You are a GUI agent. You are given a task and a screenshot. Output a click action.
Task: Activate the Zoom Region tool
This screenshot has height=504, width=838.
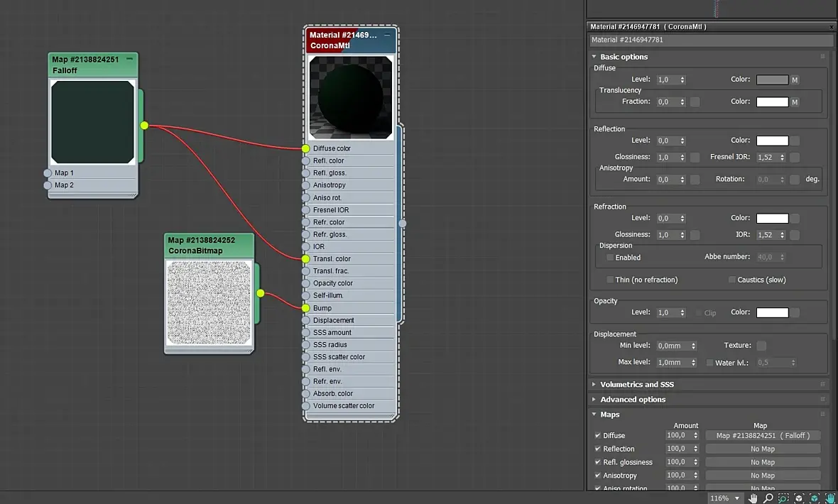783,498
